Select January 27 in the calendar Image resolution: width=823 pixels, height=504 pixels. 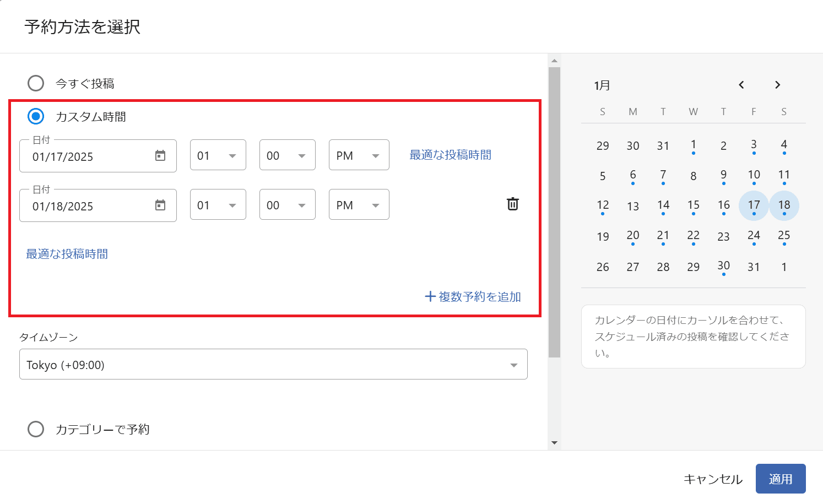coord(633,267)
